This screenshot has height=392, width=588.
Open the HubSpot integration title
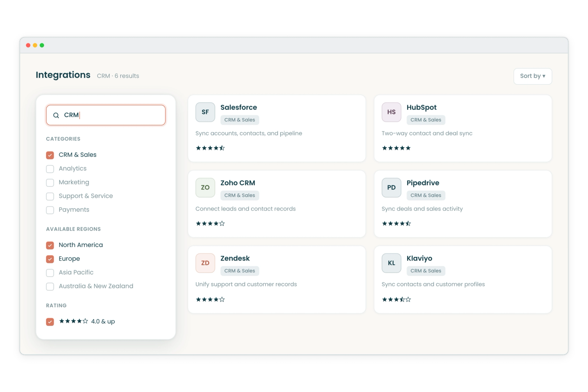pyautogui.click(x=422, y=107)
